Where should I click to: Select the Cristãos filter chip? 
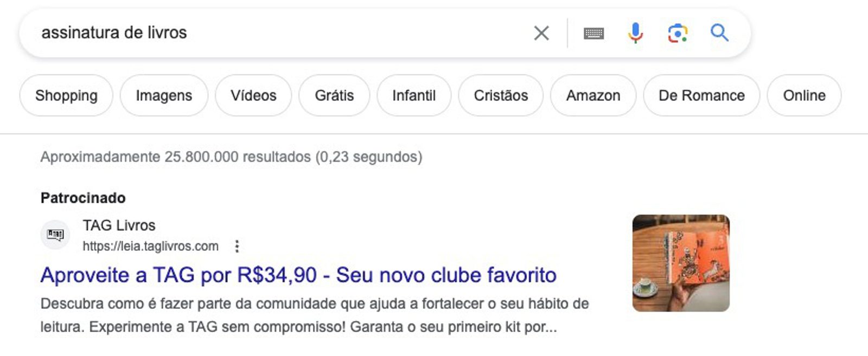pos(501,95)
